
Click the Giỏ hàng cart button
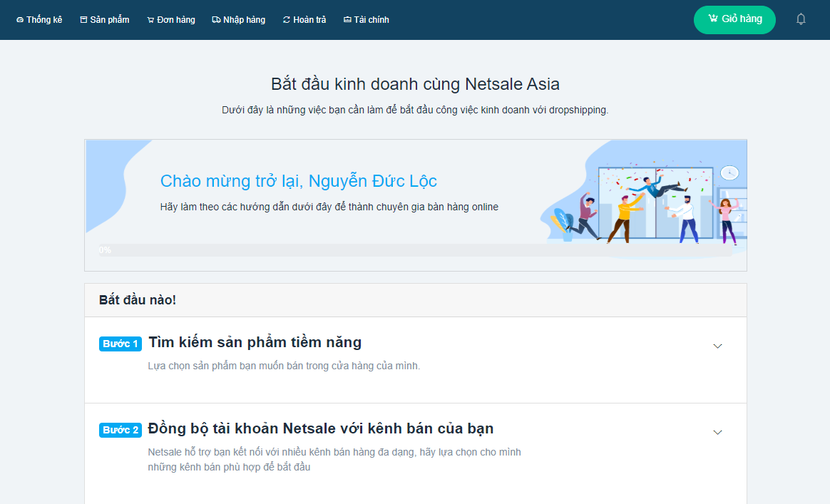pos(734,19)
